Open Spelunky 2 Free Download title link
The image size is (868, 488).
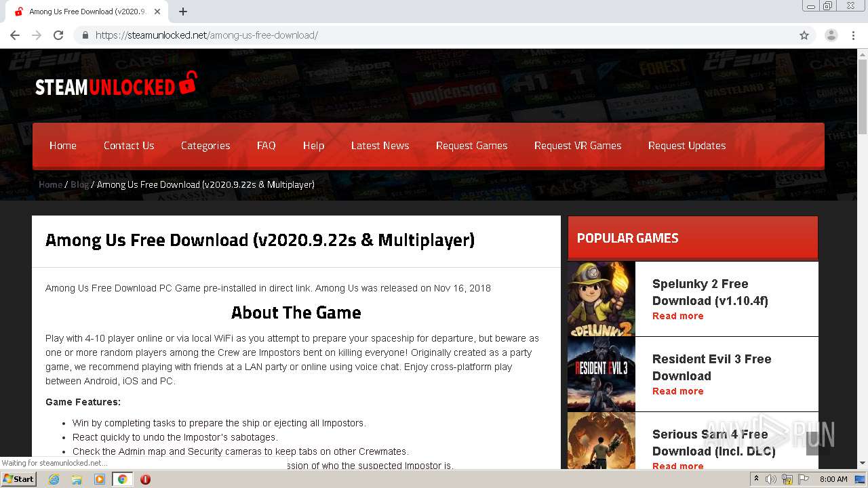click(710, 292)
